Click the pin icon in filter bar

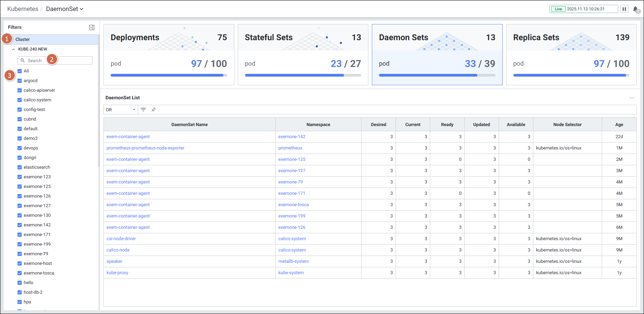click(x=154, y=110)
